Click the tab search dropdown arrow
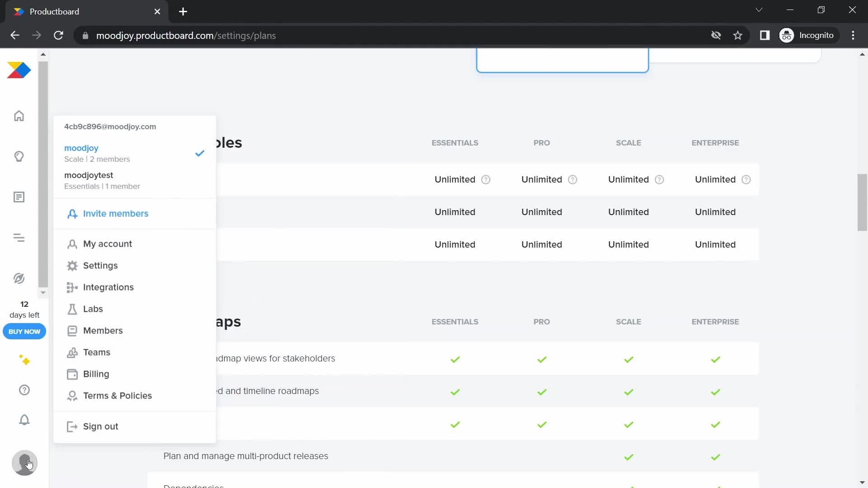 [x=759, y=10]
